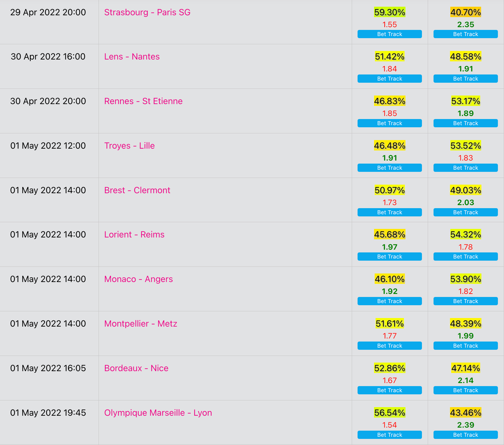The height and width of the screenshot is (445, 504).
Task: Click Bet Track under Paris SG 2.35 odds
Action: click(x=466, y=34)
